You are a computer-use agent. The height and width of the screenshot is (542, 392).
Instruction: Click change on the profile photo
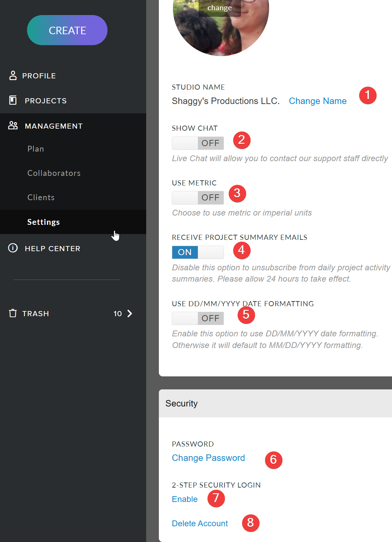pos(220,8)
